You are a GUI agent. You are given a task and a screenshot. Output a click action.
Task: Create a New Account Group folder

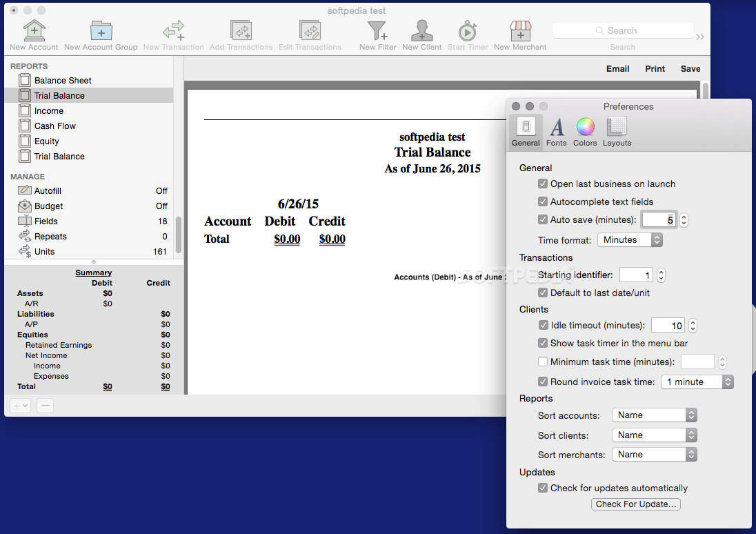pos(101,30)
